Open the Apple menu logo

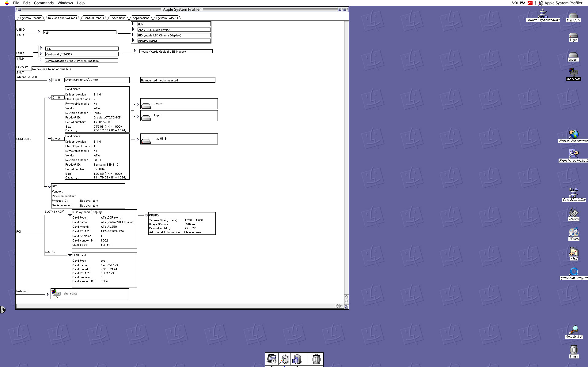pyautogui.click(x=7, y=3)
